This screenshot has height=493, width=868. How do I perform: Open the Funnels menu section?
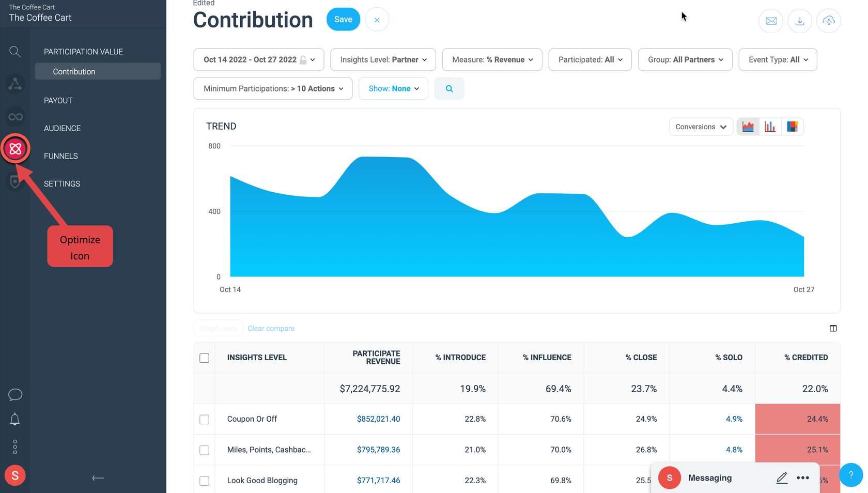click(x=61, y=156)
